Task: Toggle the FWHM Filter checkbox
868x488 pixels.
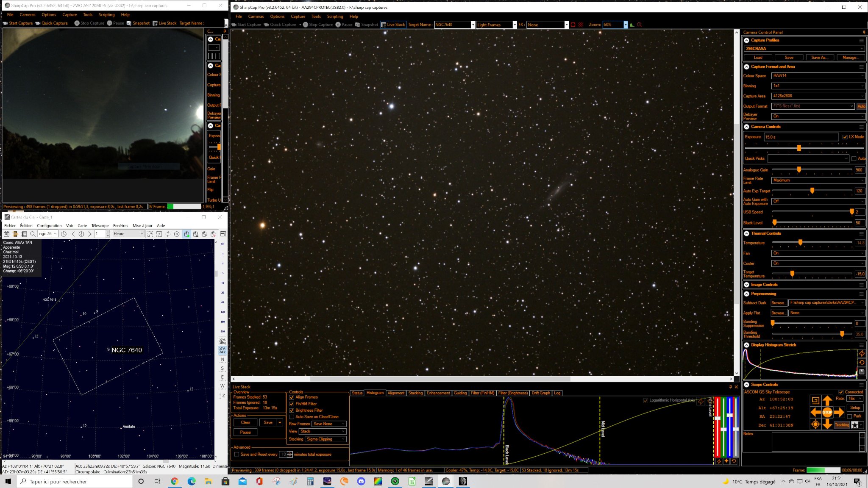Action: coord(292,404)
